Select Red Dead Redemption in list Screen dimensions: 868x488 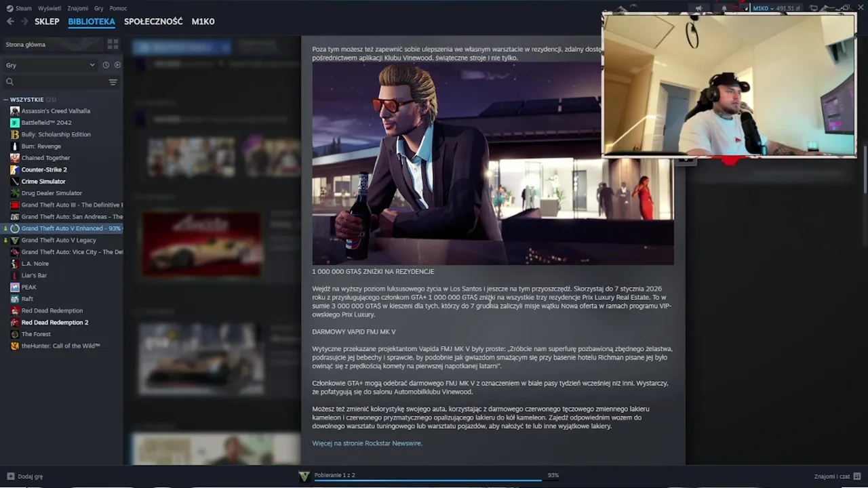pos(52,310)
